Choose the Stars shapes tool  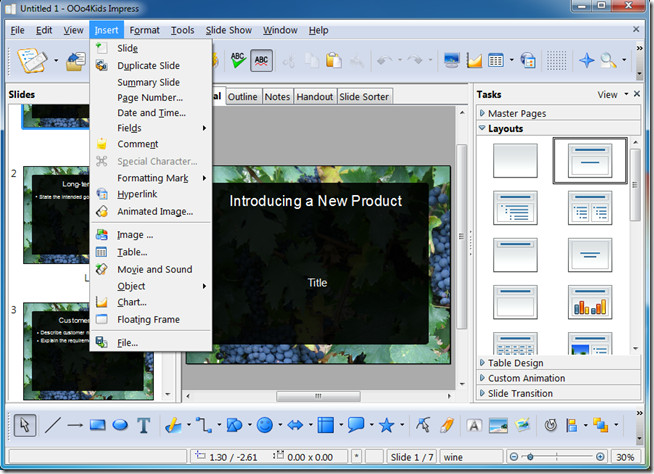pyautogui.click(x=387, y=425)
